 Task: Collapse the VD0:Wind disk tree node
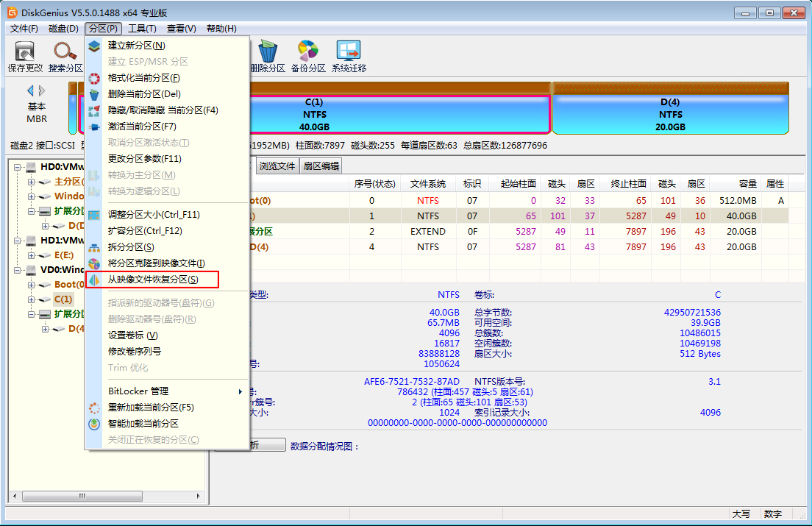coord(17,270)
